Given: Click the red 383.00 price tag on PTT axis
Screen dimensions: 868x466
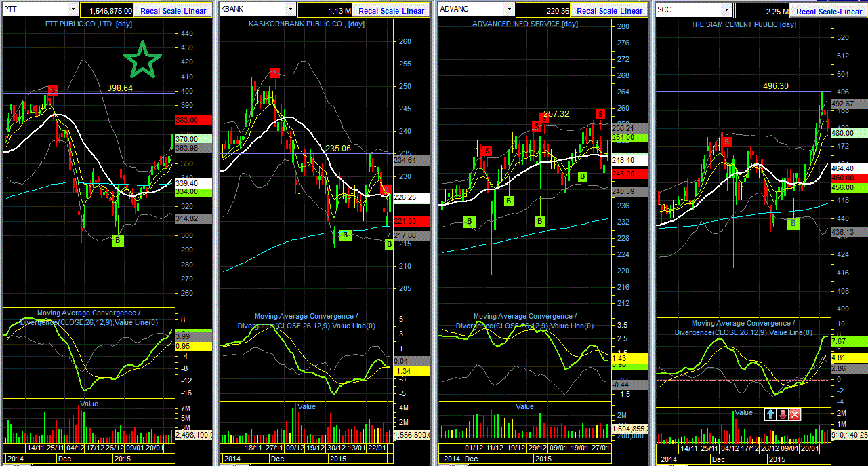Looking at the screenshot, I should pyautogui.click(x=194, y=120).
